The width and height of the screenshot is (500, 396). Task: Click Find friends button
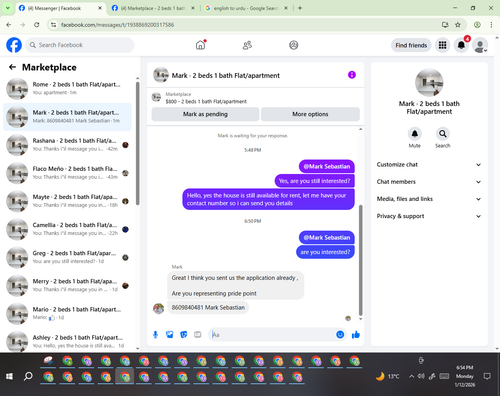[x=411, y=45]
